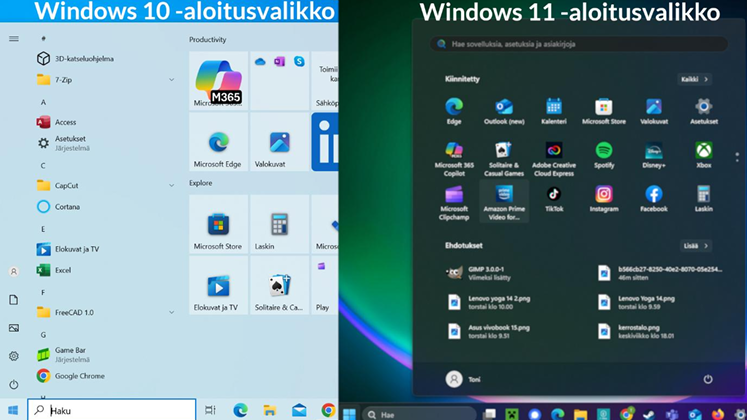Click the Windows 11 Start button
This screenshot has width=747, height=420.
(x=349, y=414)
